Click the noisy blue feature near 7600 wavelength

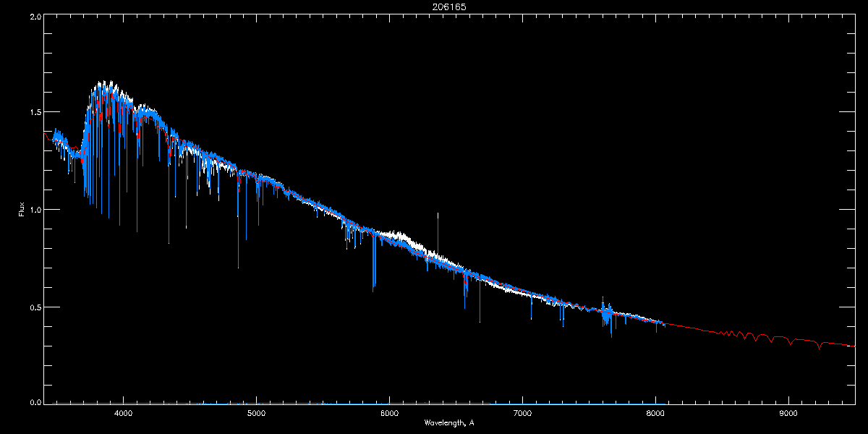coord(608,315)
